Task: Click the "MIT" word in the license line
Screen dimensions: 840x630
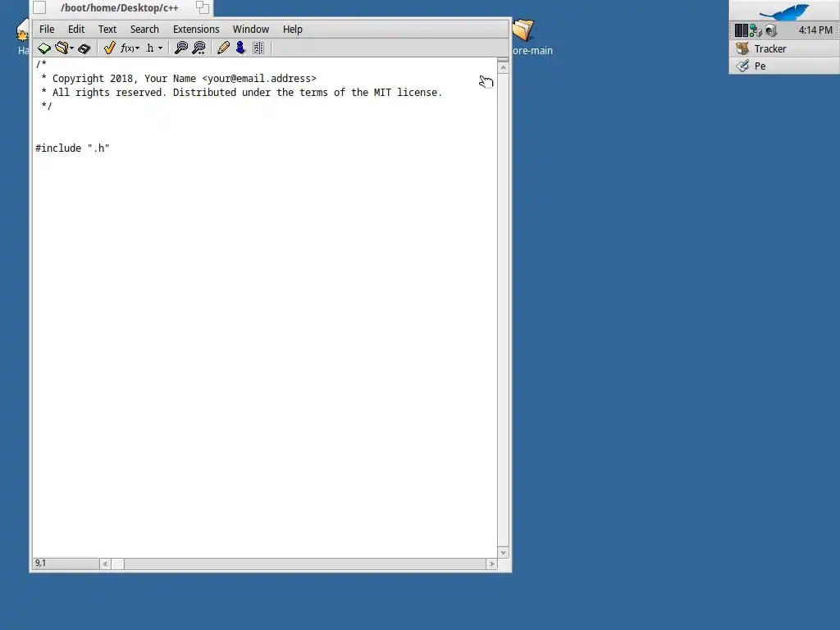Action: point(382,92)
